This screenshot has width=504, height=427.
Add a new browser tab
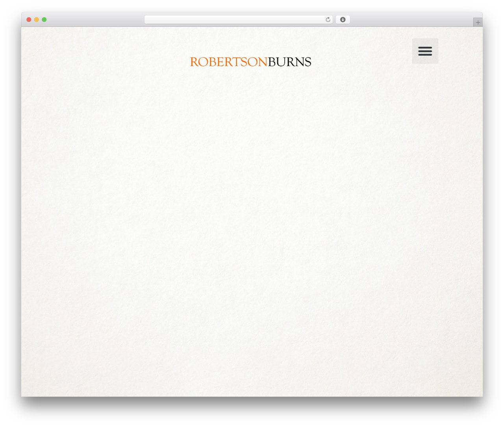478,22
